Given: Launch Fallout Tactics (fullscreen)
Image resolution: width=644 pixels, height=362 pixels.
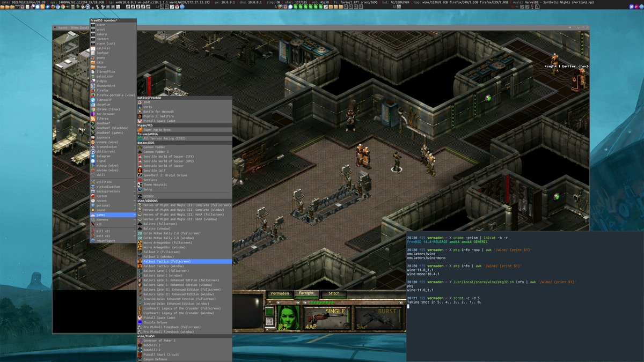Looking at the screenshot, I should point(185,261).
